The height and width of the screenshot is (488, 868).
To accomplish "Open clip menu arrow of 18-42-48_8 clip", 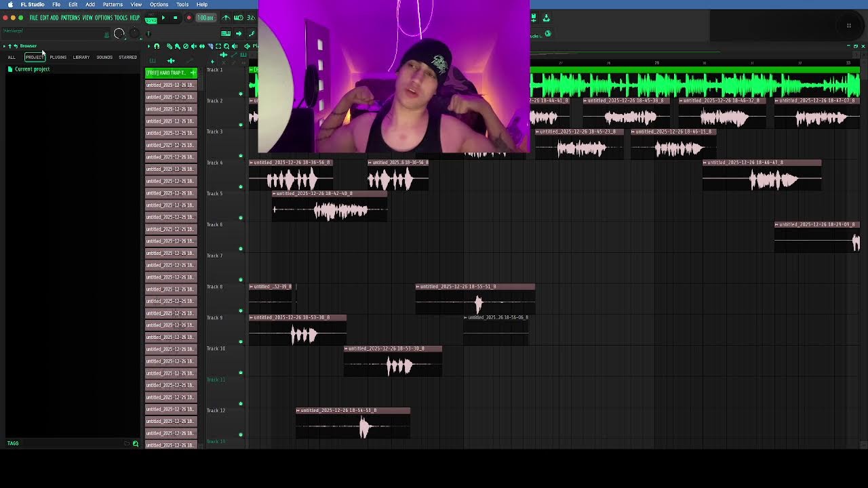I will tap(275, 193).
